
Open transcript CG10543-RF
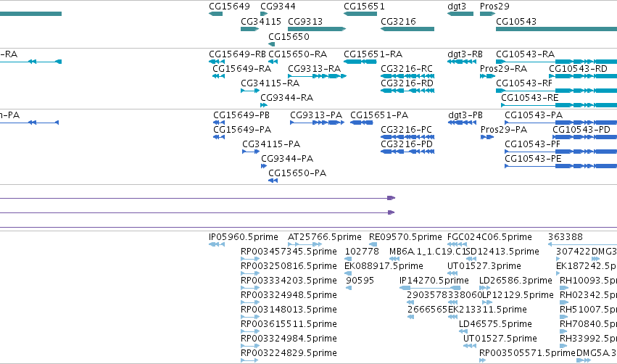[x=524, y=83]
